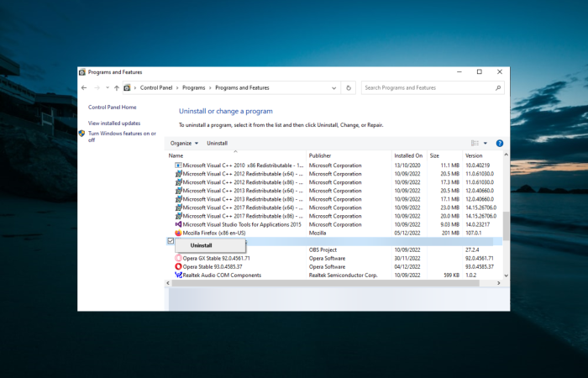Viewport: 588px width, 378px height.
Task: Go back using the back arrow
Action: (x=84, y=87)
